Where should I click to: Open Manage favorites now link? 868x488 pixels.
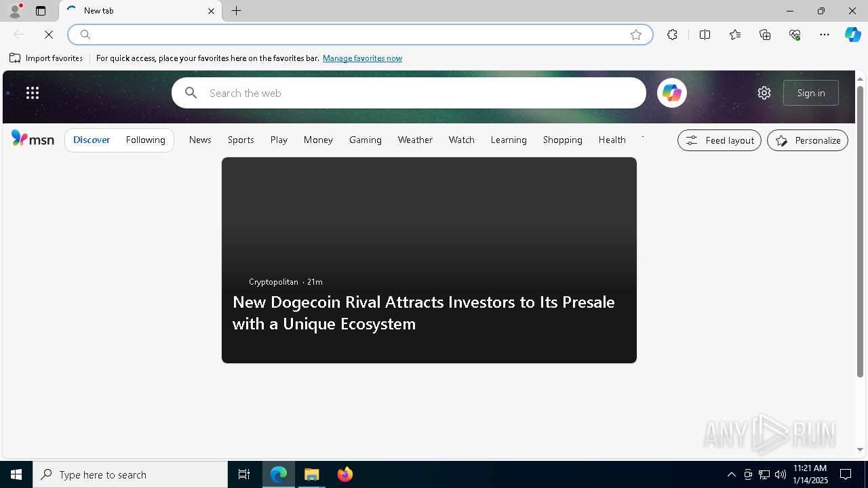point(362,58)
